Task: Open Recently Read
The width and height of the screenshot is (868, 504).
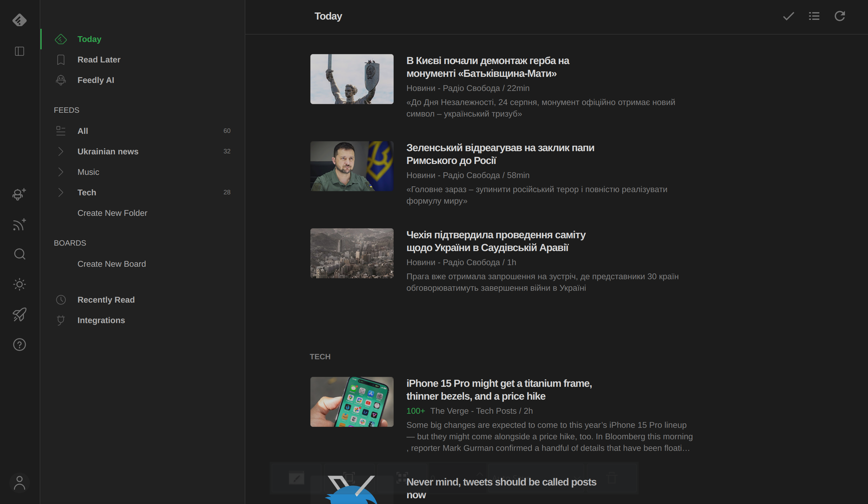Action: coord(106,300)
